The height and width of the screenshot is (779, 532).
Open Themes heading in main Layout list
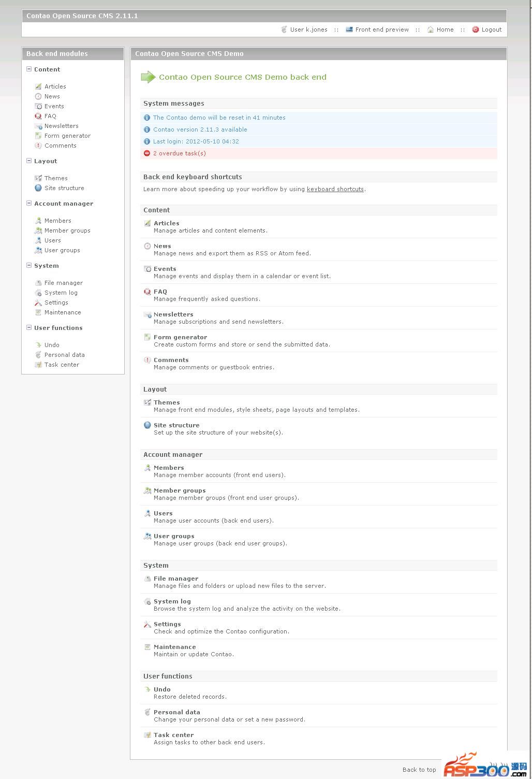pyautogui.click(x=167, y=402)
